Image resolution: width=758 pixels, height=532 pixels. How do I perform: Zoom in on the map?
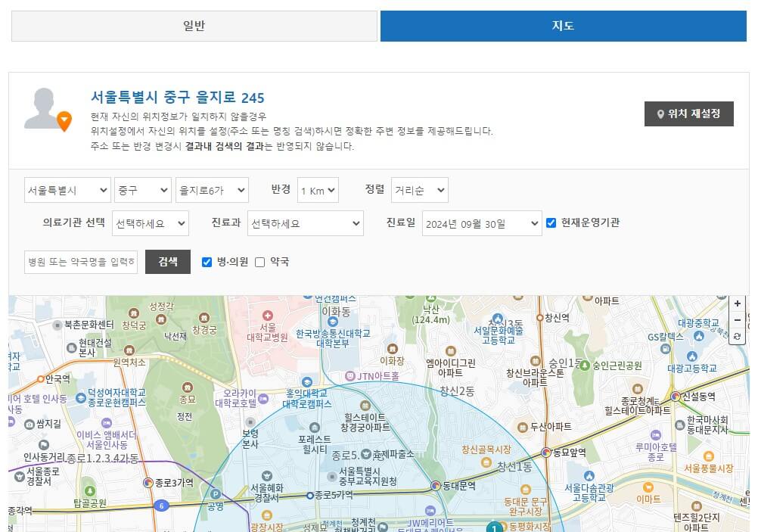[737, 303]
